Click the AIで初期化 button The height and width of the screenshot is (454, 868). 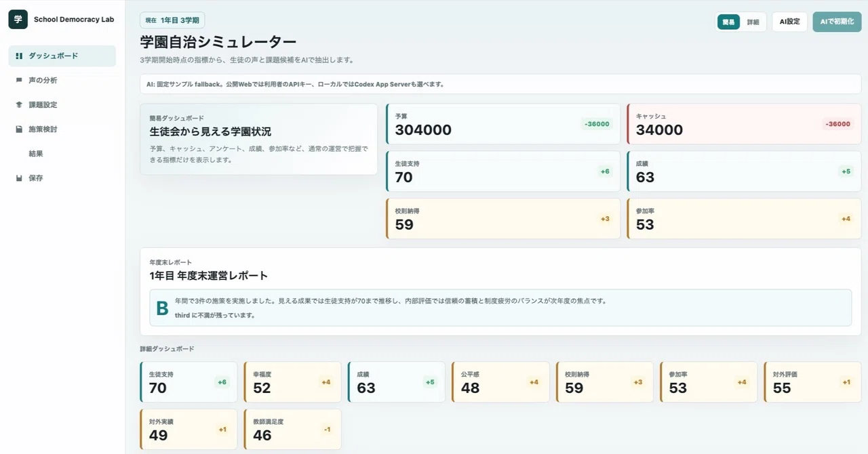(x=837, y=22)
